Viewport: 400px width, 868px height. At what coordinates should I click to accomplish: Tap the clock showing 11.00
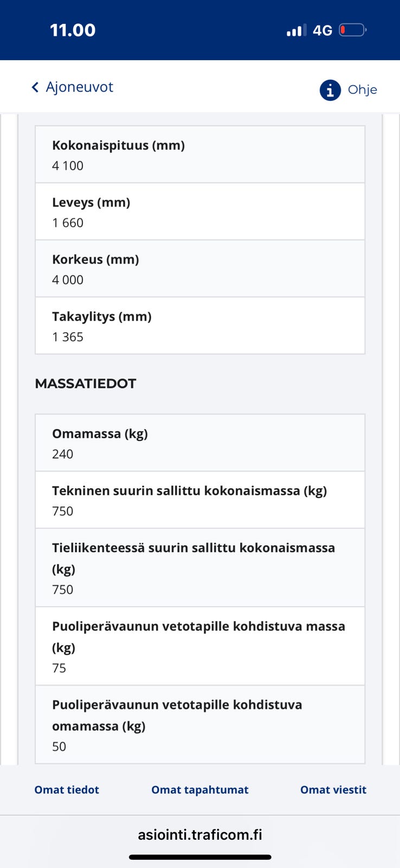click(72, 30)
